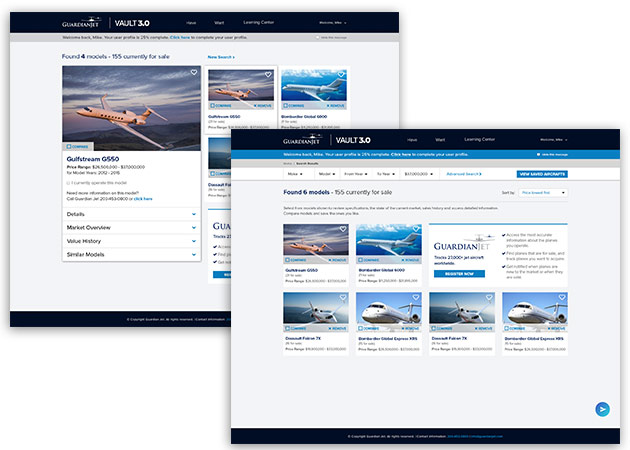Remove Bombardier Global 6000 card in back window
Screen dimensions: 630x450
click(x=337, y=106)
